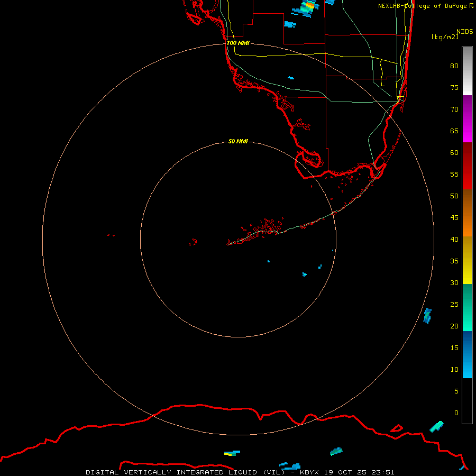Click the 50 NMI range ring label

238,141
